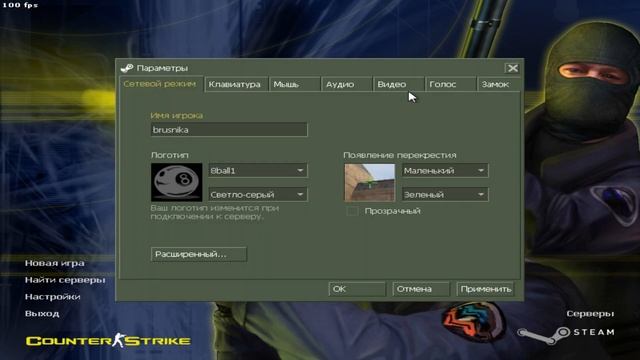Switch to the Клавиатура tab
Screen dimensions: 640x360
coord(236,84)
